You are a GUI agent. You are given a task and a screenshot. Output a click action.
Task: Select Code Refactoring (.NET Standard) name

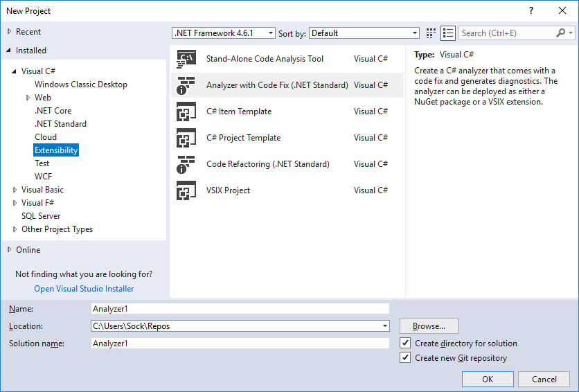click(x=268, y=164)
